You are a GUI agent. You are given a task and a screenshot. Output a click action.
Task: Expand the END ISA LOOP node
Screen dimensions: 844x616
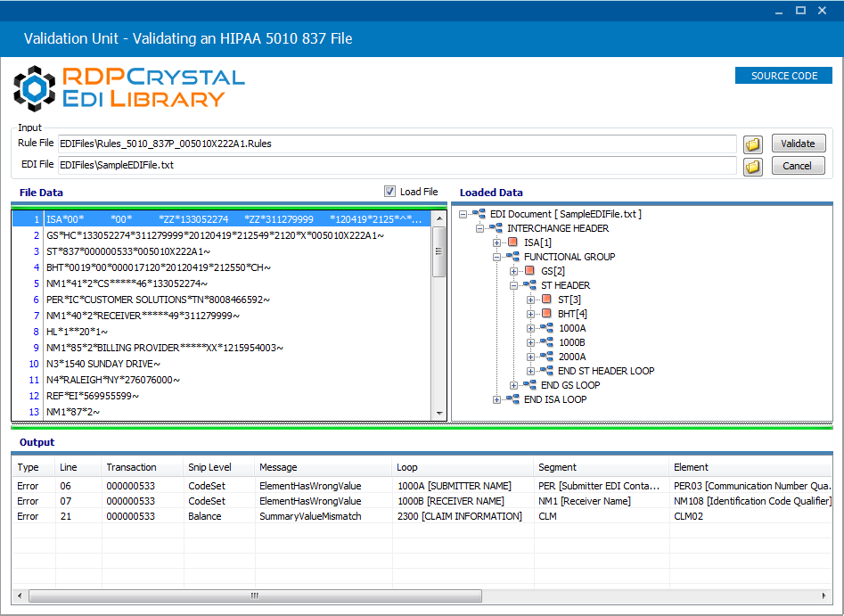point(496,399)
